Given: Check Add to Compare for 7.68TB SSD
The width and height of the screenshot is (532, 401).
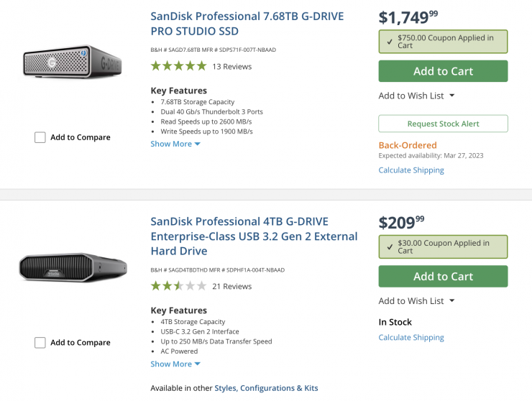Looking at the screenshot, I should point(40,137).
